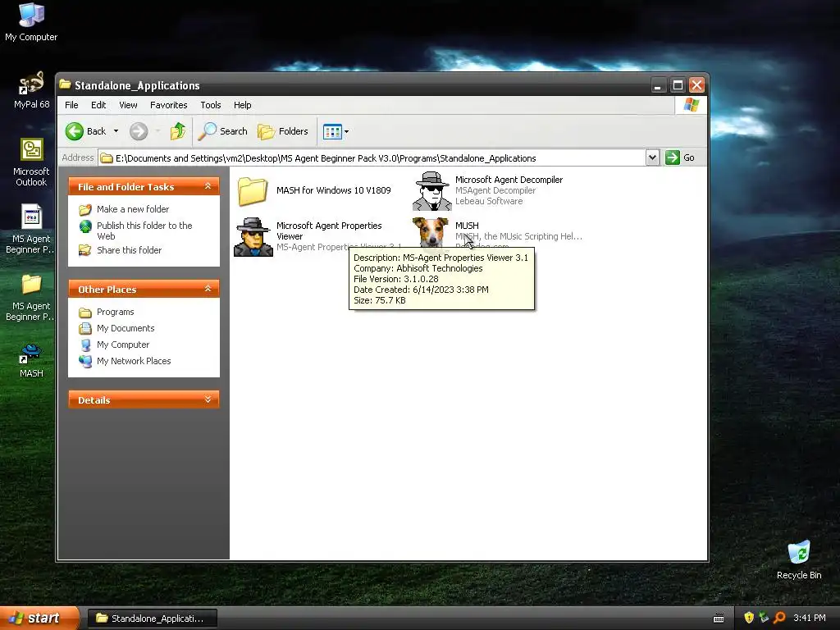Click the Forward arrow toolbar icon
The height and width of the screenshot is (630, 840).
click(x=138, y=131)
